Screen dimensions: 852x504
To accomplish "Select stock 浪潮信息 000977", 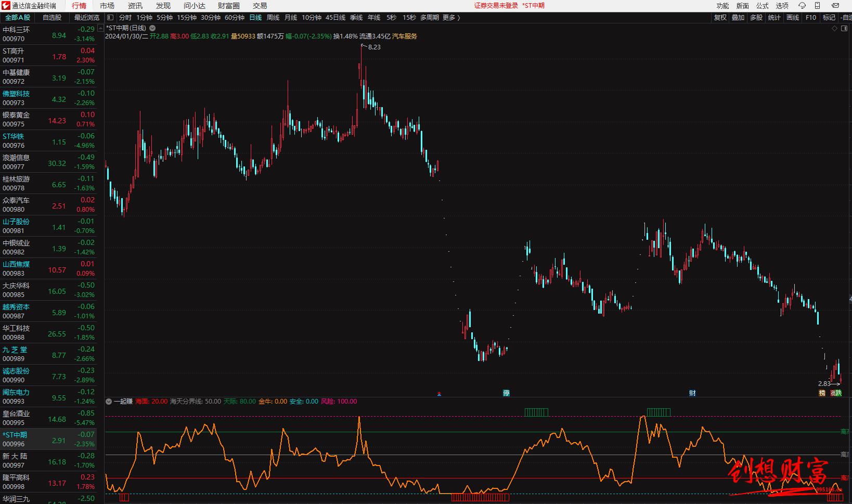I will point(48,162).
